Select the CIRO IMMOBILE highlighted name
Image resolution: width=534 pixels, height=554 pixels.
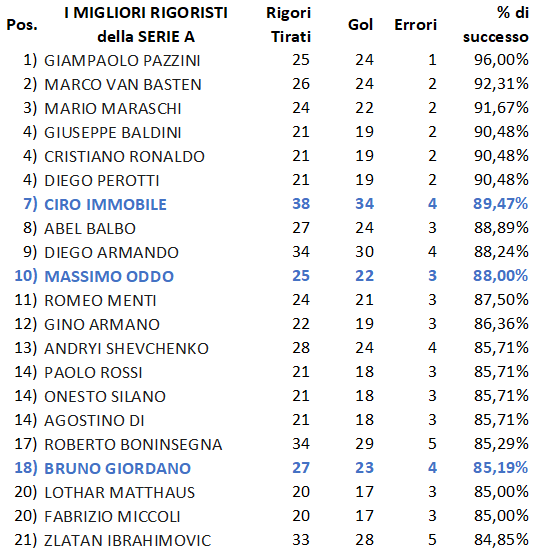(105, 205)
